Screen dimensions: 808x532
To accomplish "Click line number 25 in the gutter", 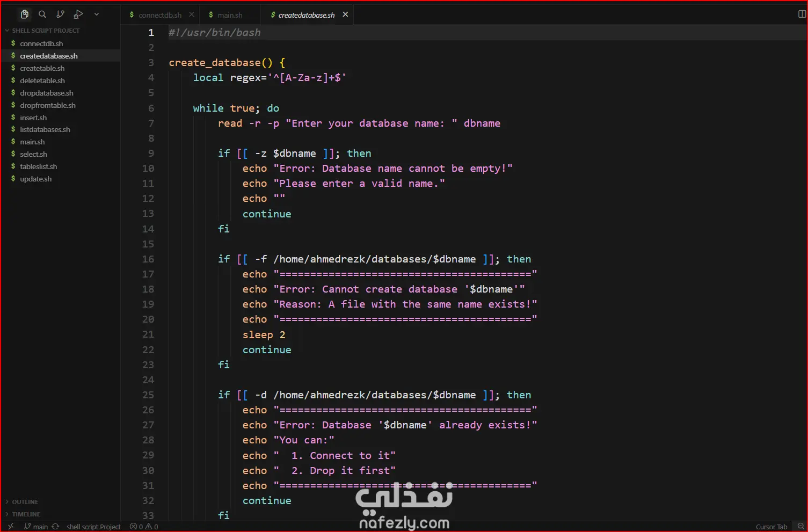I will click(x=148, y=395).
